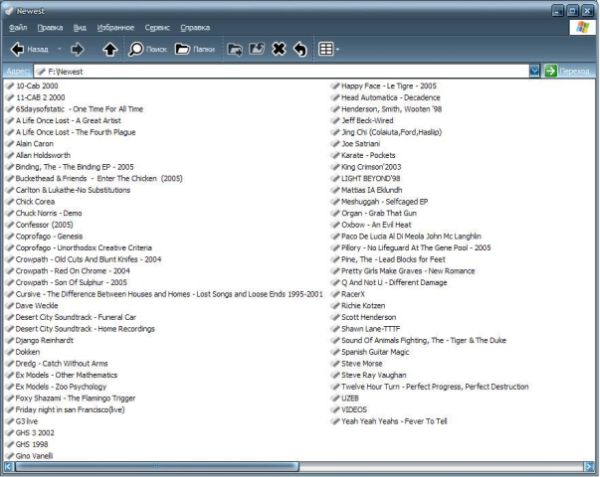The width and height of the screenshot is (600, 477).
Task: Select 'King Crimson'2003' folder name
Action: tap(371, 167)
